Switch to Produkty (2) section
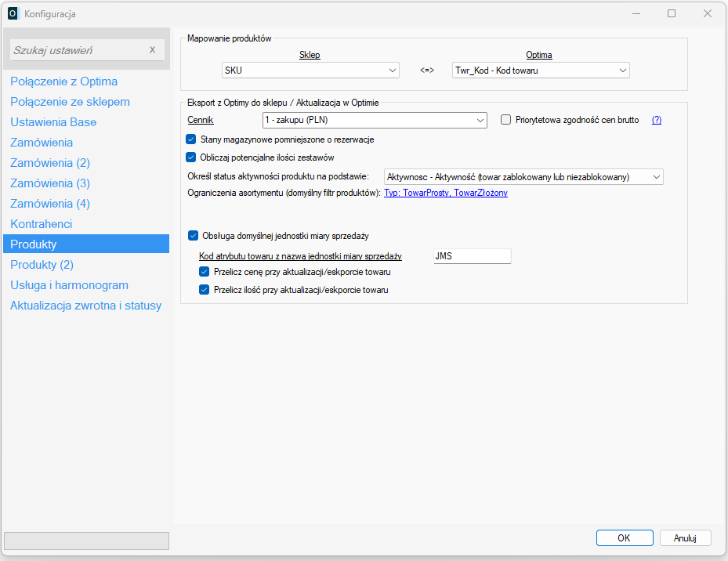The image size is (728, 561). [42, 265]
